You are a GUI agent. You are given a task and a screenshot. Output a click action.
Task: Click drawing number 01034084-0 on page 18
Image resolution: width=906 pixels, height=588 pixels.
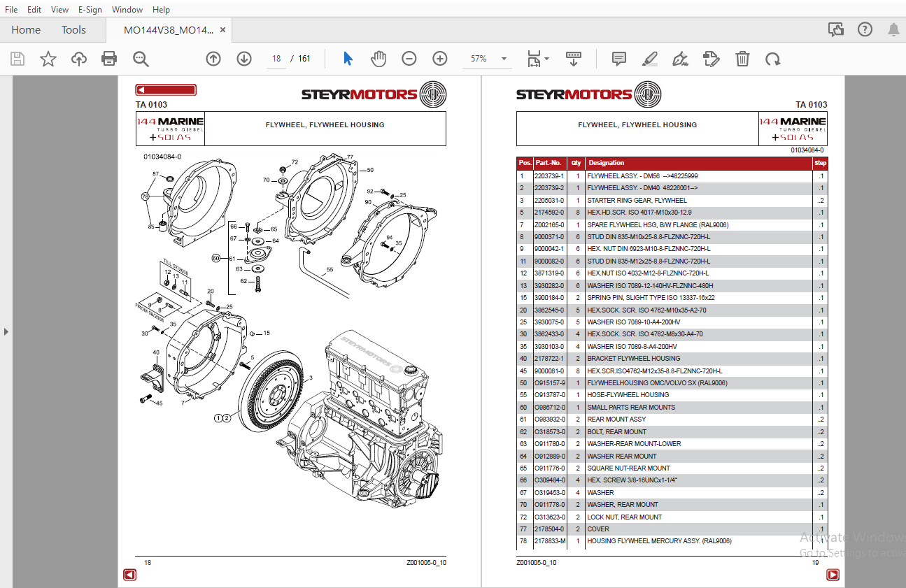point(162,157)
